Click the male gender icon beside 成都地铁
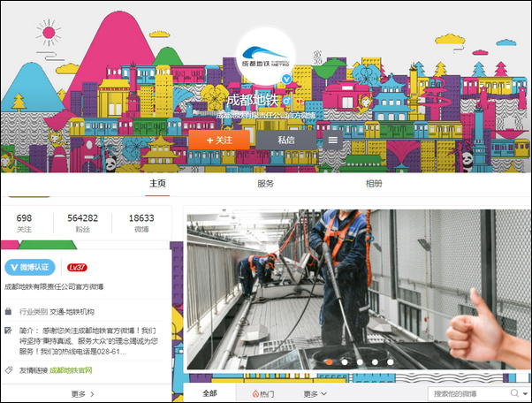Image resolution: width=532 pixels, height=403 pixels. pyautogui.click(x=287, y=101)
